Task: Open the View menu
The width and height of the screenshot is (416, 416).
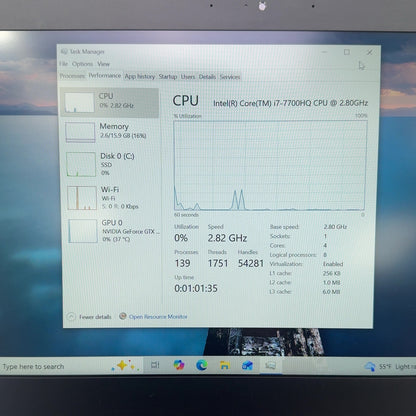Action: (103, 64)
